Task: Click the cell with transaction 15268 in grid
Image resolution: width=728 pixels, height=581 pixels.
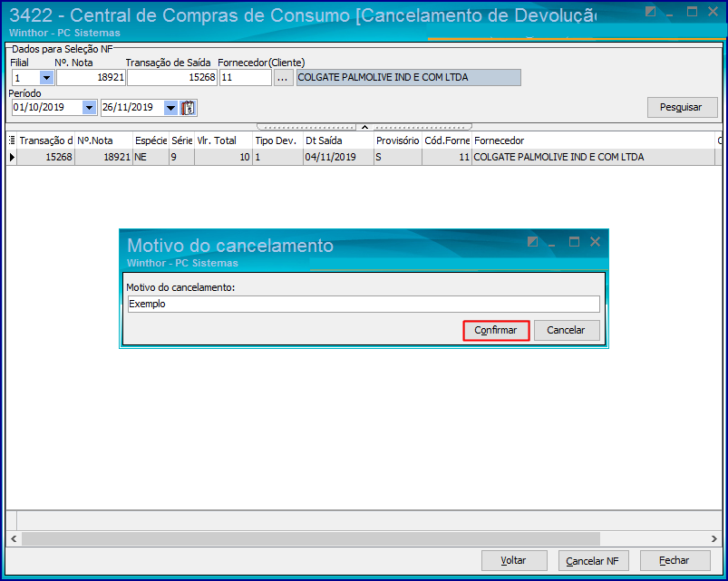Action: coord(46,158)
